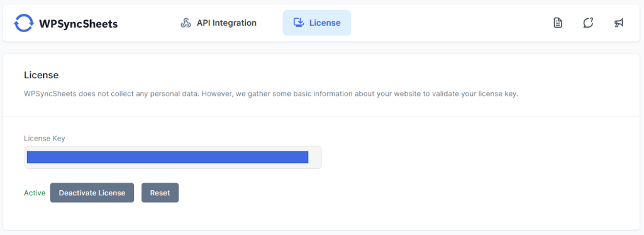This screenshot has height=235, width=644.
Task: Click the WPSyncSheets circular sync logo
Action: 23,23
